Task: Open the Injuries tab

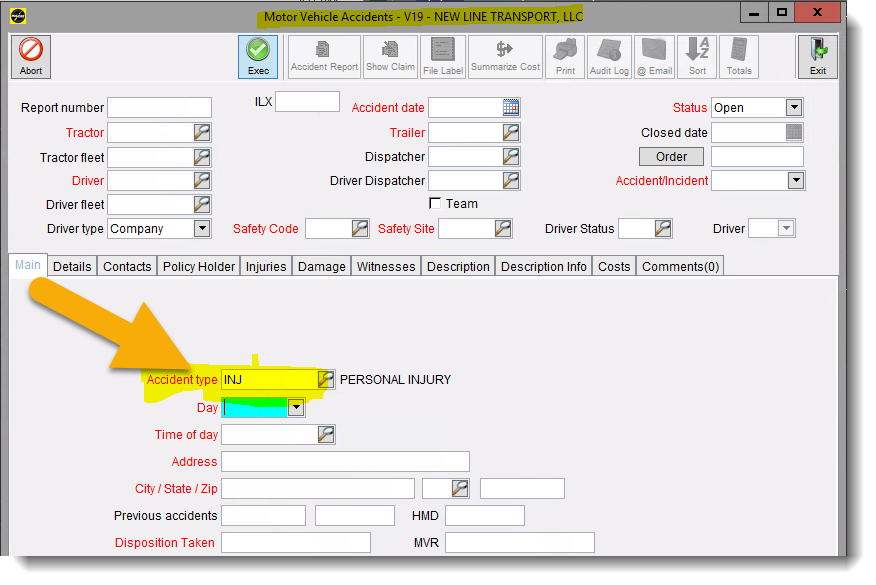Action: (266, 267)
